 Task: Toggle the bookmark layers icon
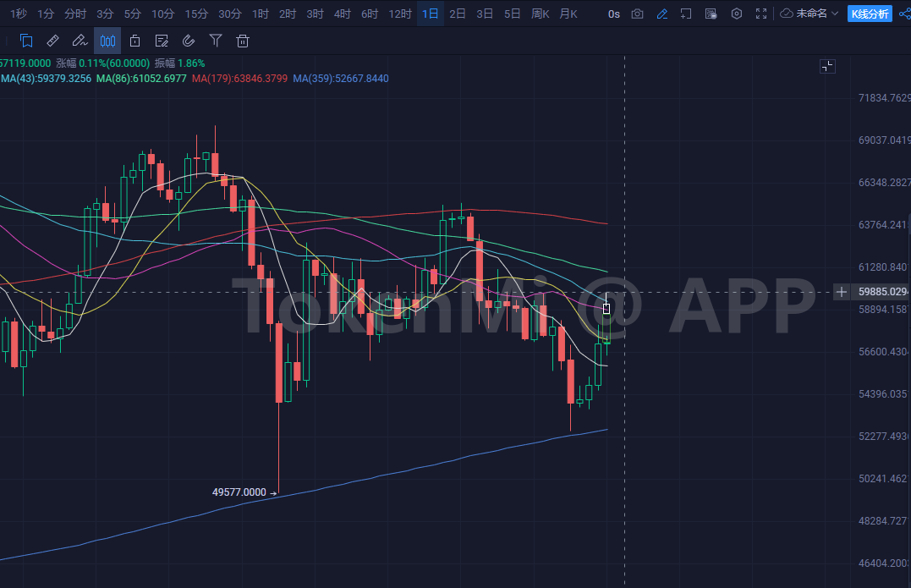pyautogui.click(x=26, y=41)
